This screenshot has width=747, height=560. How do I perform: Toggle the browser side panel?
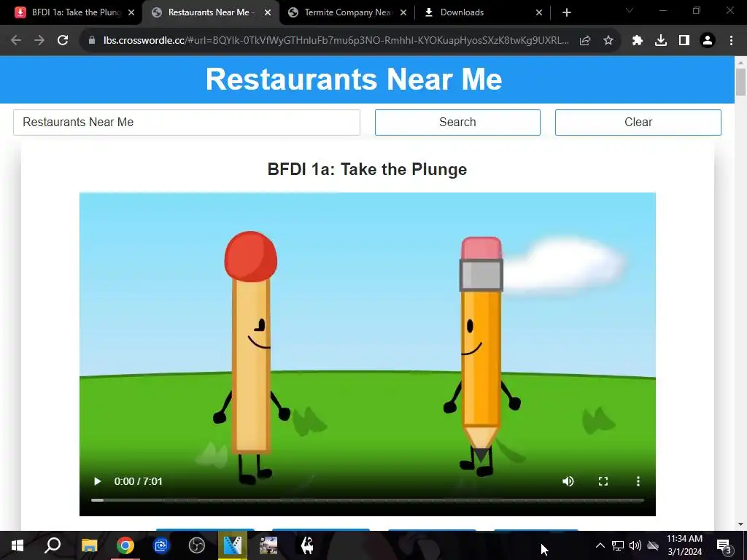point(684,41)
